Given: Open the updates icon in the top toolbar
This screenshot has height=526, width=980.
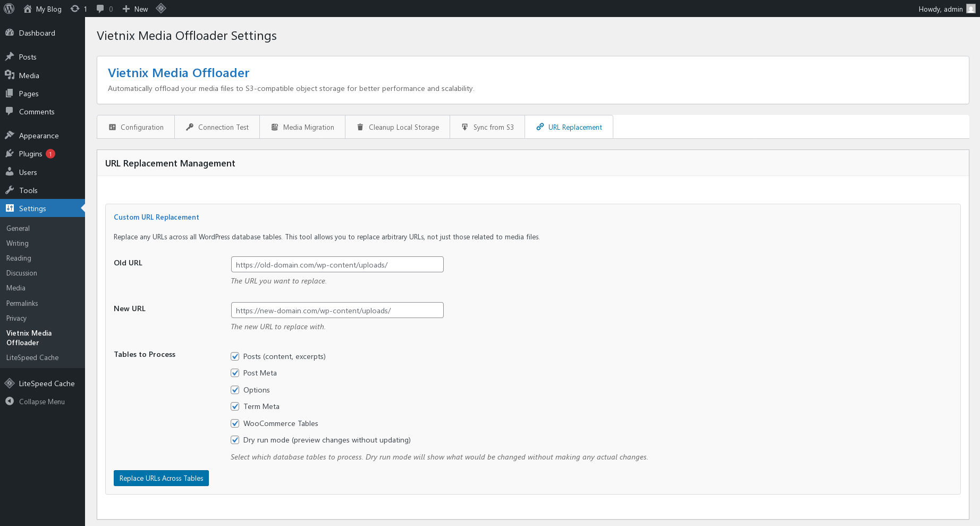Looking at the screenshot, I should 75,9.
